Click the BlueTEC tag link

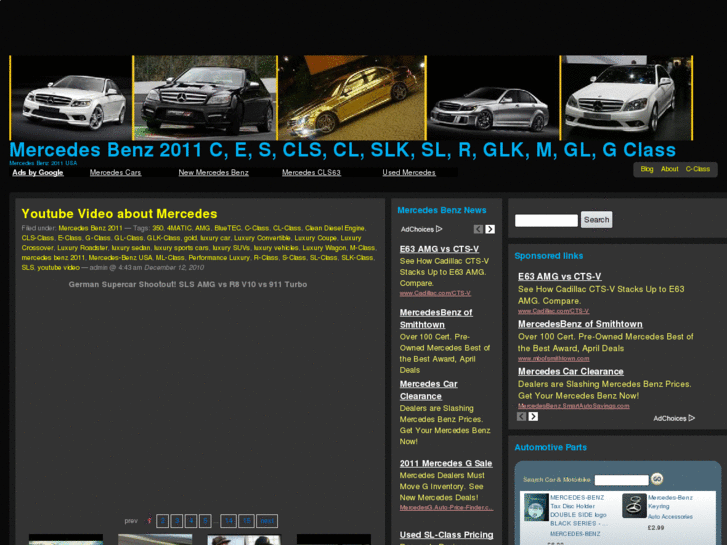pyautogui.click(x=227, y=228)
